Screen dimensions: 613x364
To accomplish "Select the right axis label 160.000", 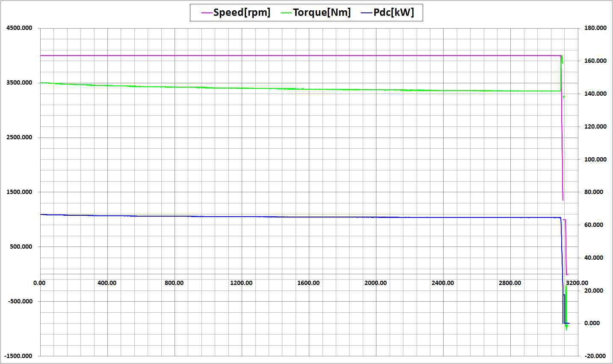I will click(595, 61).
